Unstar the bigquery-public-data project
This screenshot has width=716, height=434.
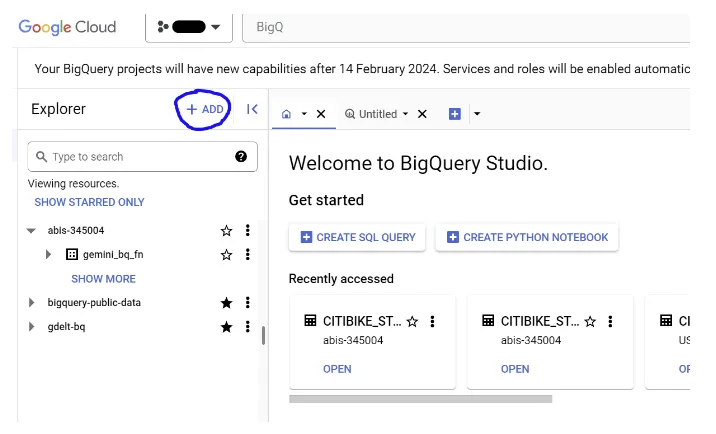click(226, 302)
